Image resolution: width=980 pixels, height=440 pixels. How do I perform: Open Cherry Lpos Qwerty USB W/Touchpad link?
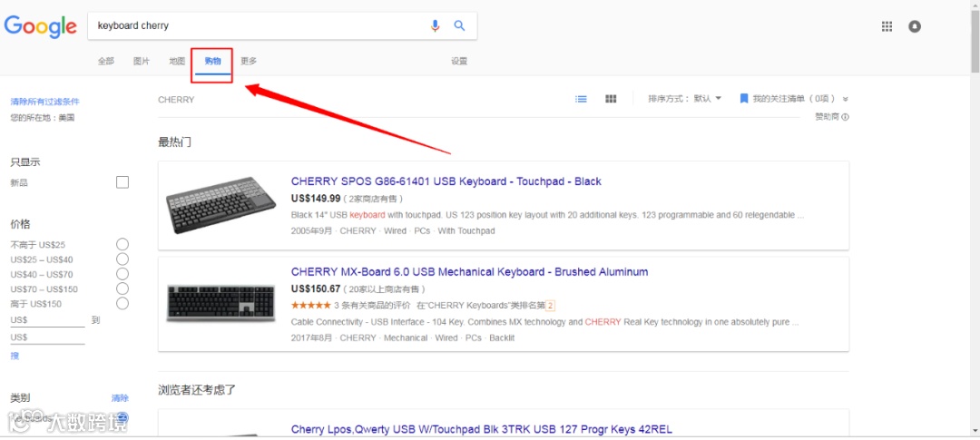(x=481, y=429)
